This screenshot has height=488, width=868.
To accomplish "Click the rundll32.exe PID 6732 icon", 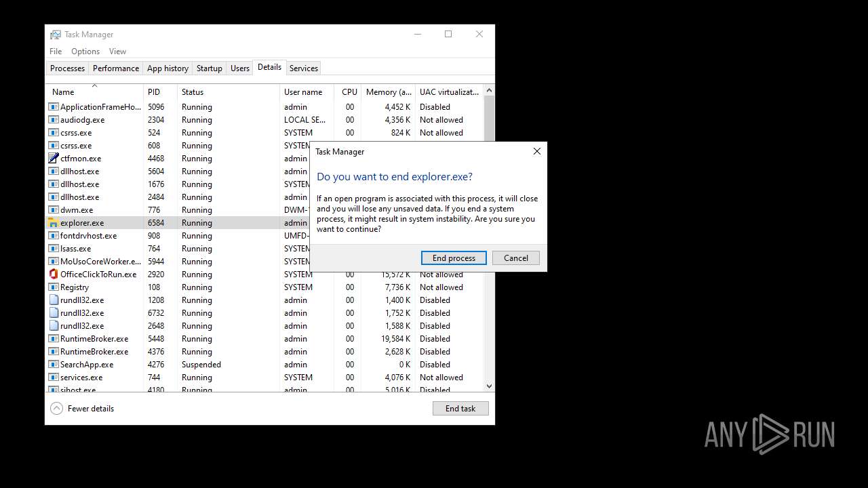I will [54, 312].
